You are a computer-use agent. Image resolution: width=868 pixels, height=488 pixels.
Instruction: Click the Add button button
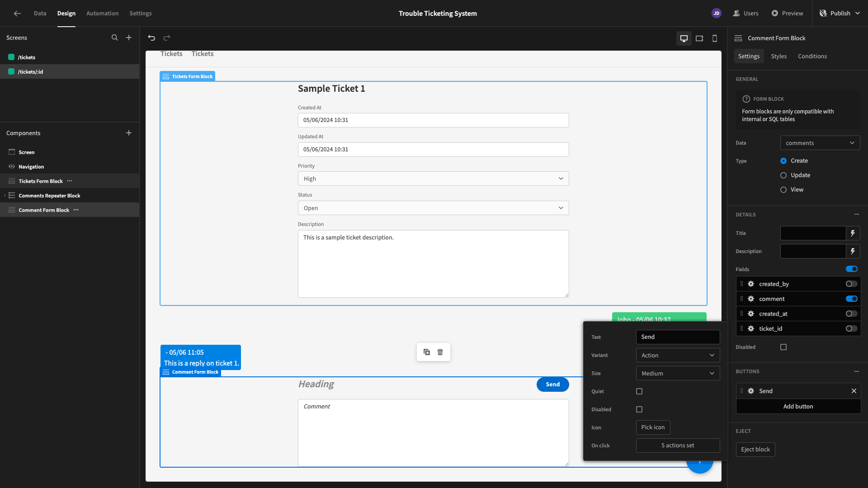798,406
